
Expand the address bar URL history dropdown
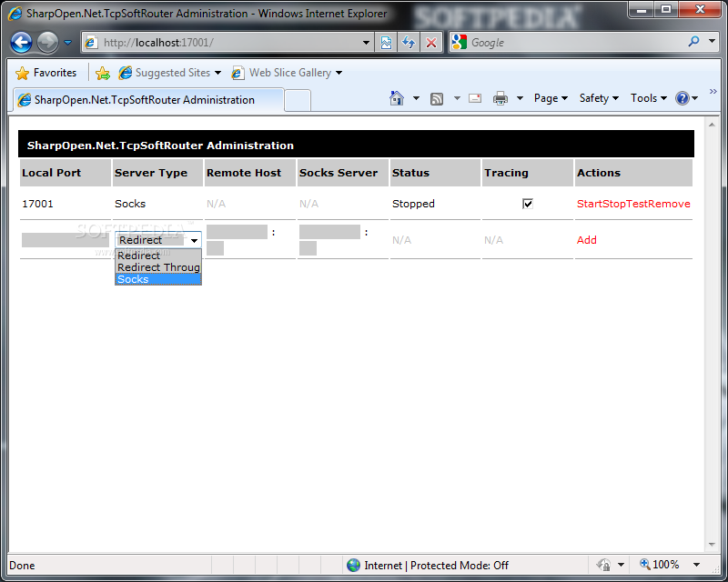(x=367, y=43)
